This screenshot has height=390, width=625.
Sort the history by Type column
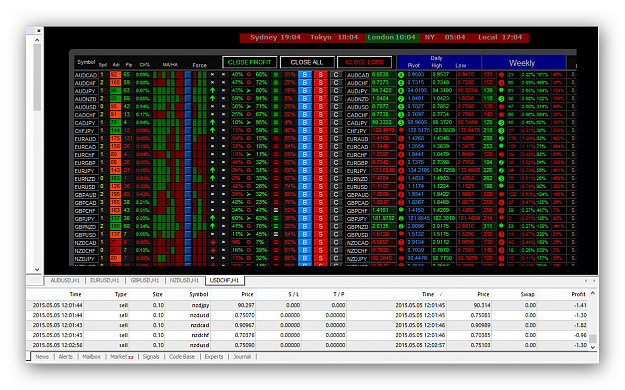pos(121,294)
